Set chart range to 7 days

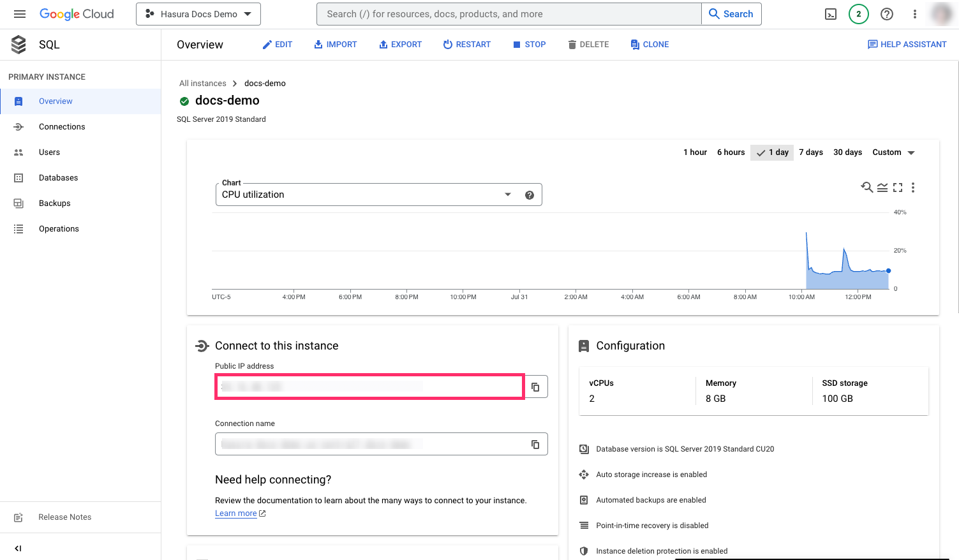pos(811,152)
